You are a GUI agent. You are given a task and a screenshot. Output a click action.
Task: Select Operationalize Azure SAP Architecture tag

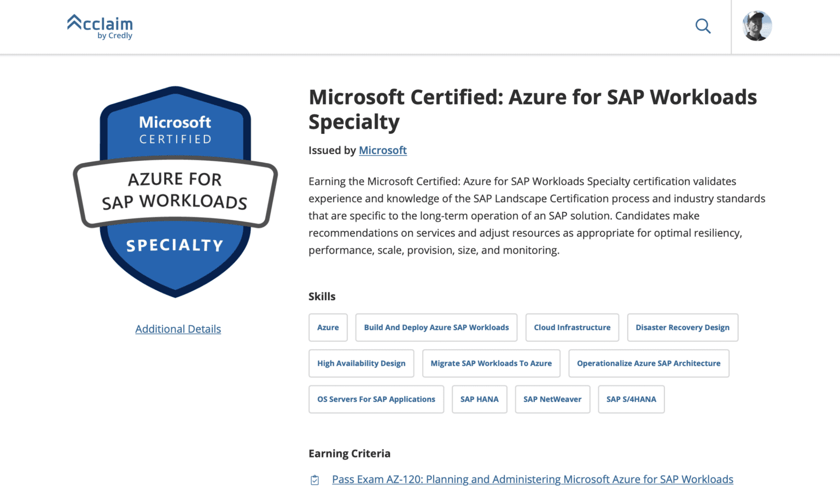point(649,364)
